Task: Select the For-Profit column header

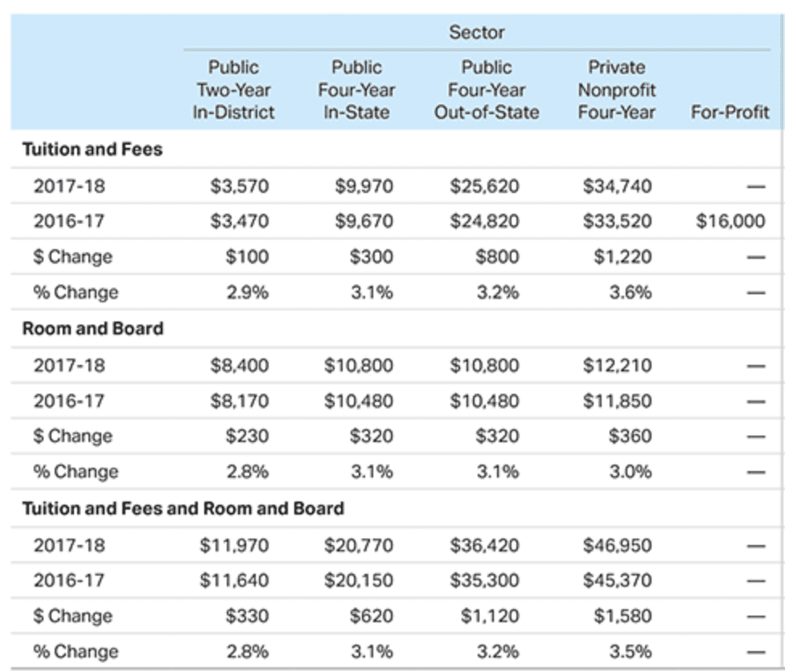Action: pos(730,113)
